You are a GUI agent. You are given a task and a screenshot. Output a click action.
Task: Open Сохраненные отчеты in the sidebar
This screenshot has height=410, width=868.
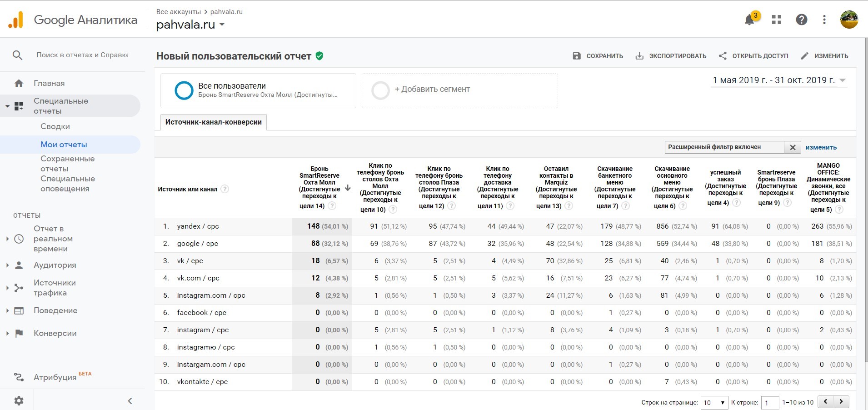pyautogui.click(x=68, y=164)
